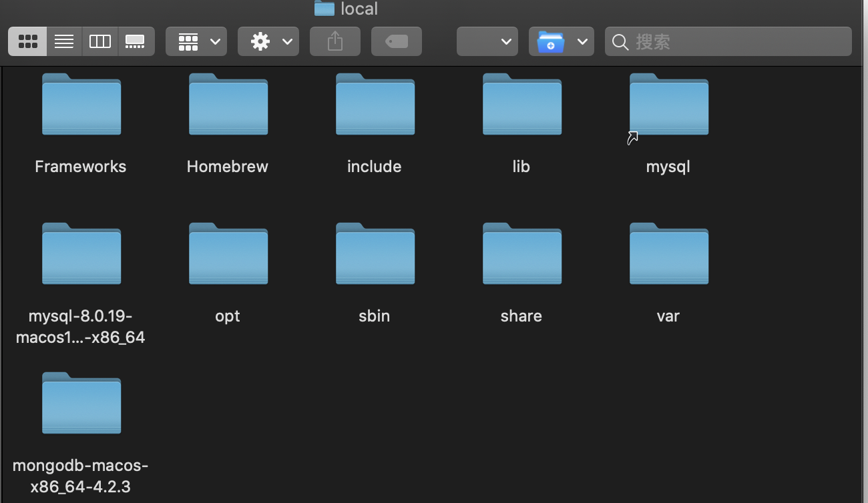
Task: Open the blank path dropdown
Action: (x=487, y=41)
